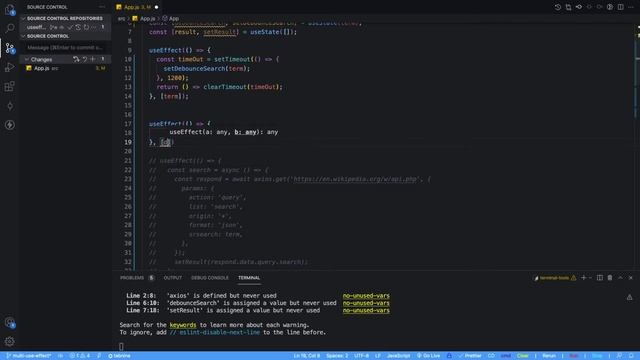Click the Rerun button in status bar
This screenshot has height=360, width=640.
click(x=549, y=356)
